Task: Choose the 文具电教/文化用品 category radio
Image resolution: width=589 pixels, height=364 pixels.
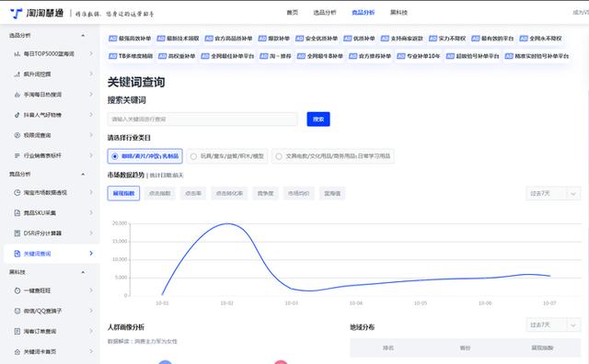Action: click(x=279, y=156)
